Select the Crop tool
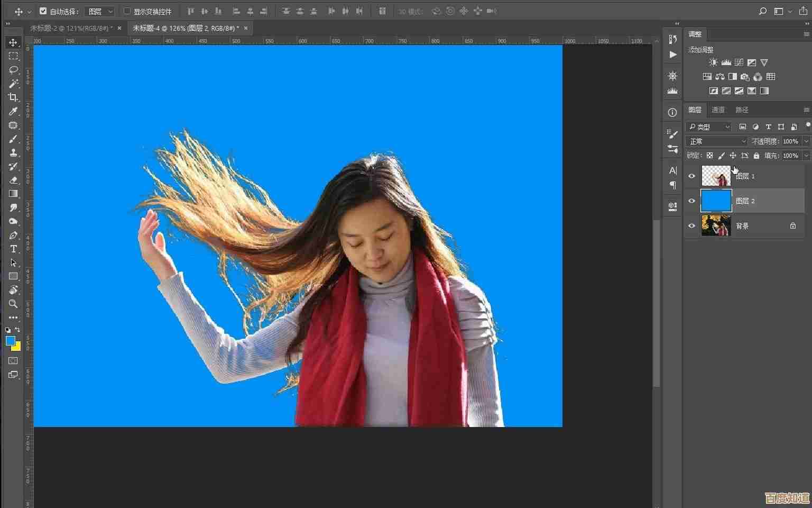 coord(13,97)
